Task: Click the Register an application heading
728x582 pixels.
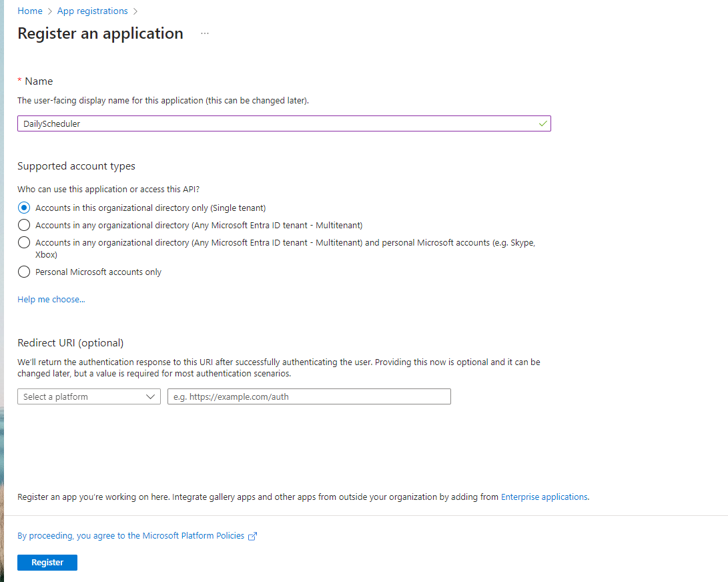Action: point(100,33)
